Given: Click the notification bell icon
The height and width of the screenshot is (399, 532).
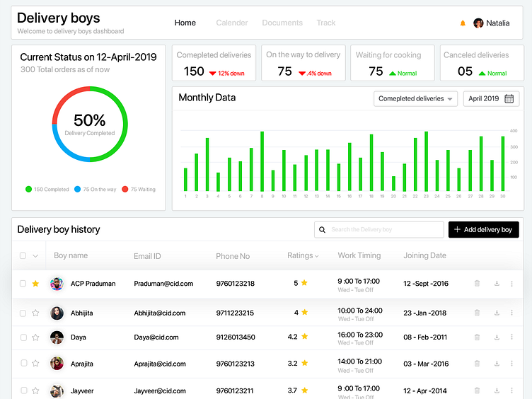Looking at the screenshot, I should point(463,23).
